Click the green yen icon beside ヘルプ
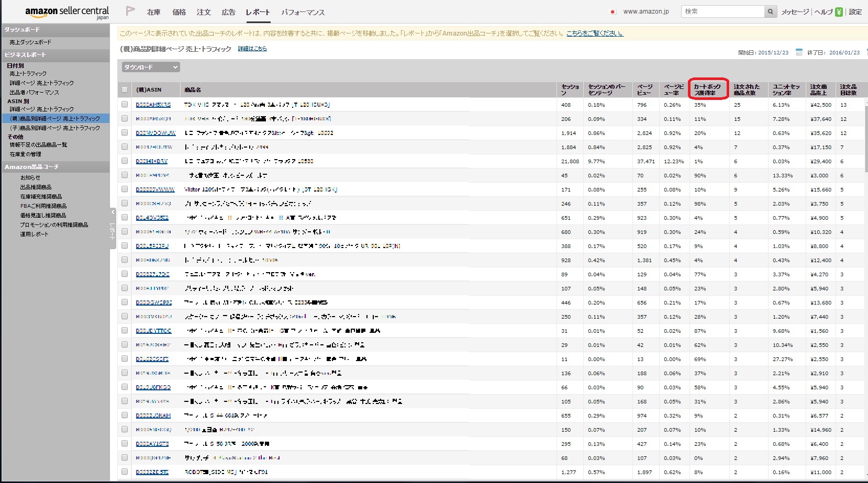This screenshot has height=483, width=868. tap(839, 12)
